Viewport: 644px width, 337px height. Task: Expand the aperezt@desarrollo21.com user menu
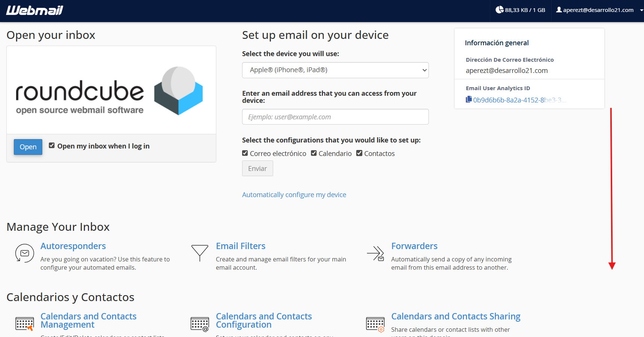pyautogui.click(x=599, y=10)
